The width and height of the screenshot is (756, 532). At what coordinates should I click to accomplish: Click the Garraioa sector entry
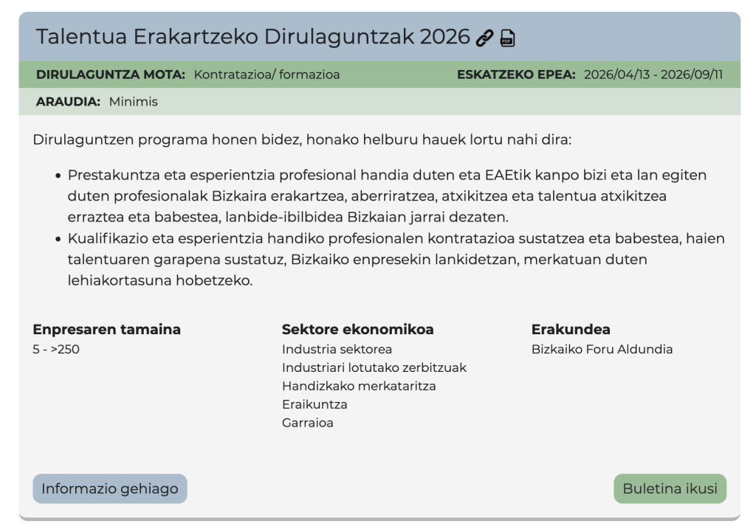click(307, 423)
